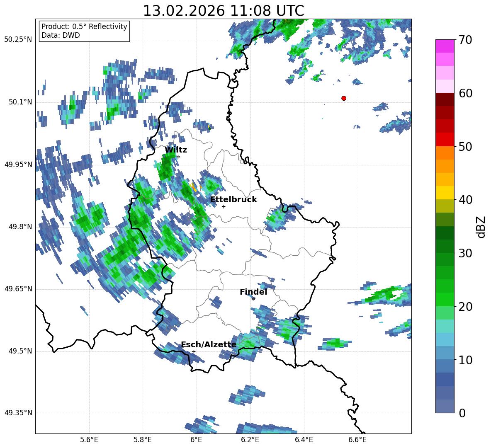Image resolution: width=491 pixels, height=448 pixels.
Task: Click the Esch/Alzette station cross marker
Action: pos(194,351)
